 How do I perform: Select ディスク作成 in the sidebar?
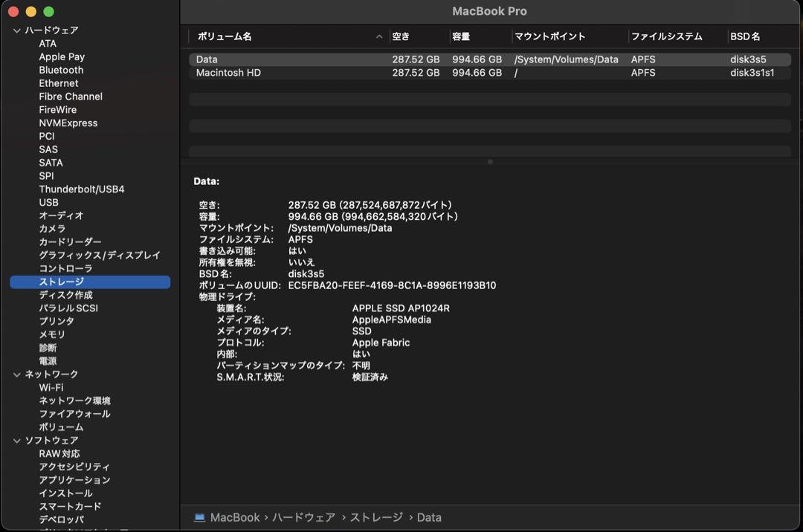[65, 295]
